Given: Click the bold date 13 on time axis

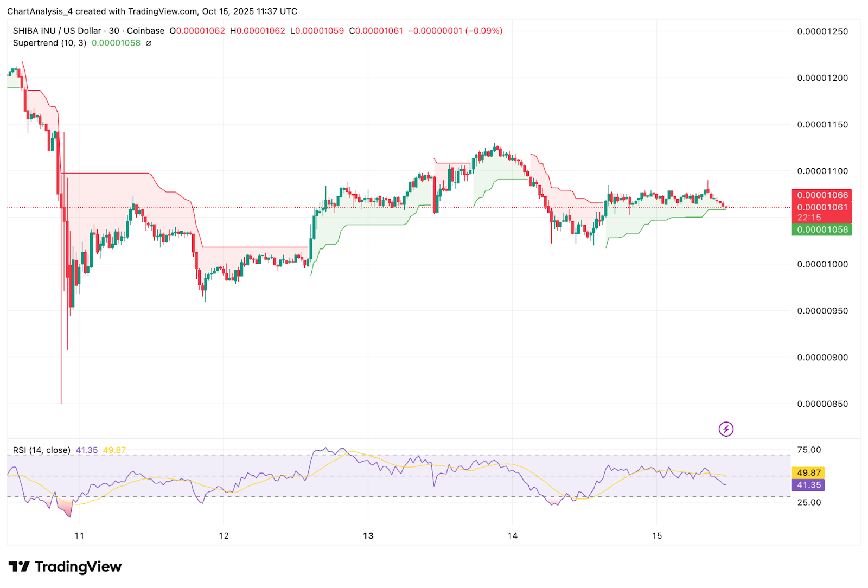Looking at the screenshot, I should (x=368, y=536).
